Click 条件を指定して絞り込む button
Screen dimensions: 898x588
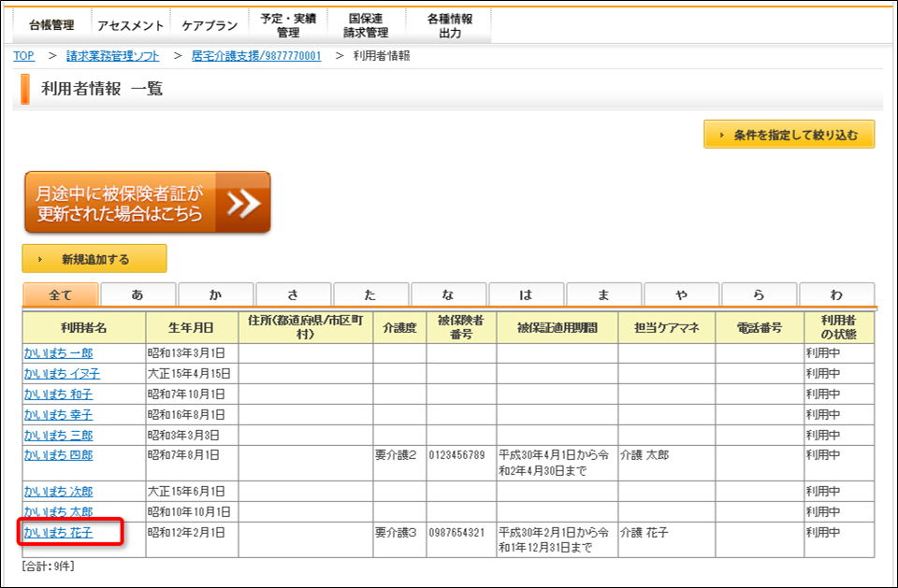pos(789,135)
